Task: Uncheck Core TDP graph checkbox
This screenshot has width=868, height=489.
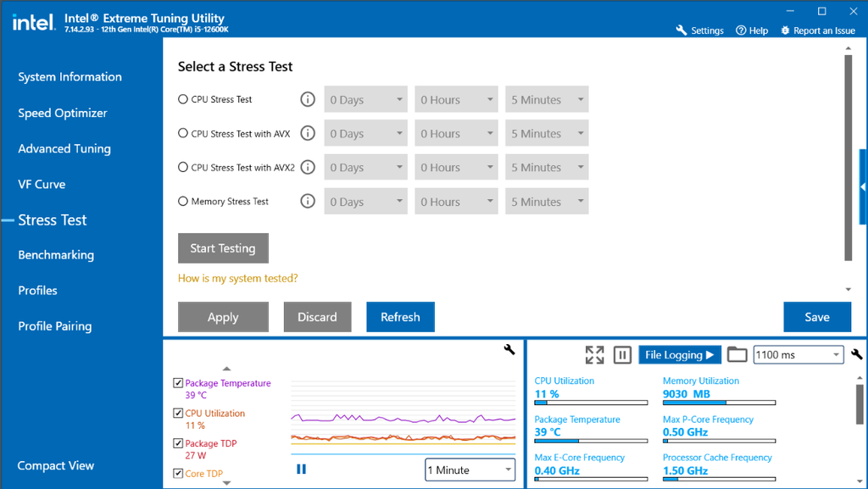Action: click(x=178, y=474)
